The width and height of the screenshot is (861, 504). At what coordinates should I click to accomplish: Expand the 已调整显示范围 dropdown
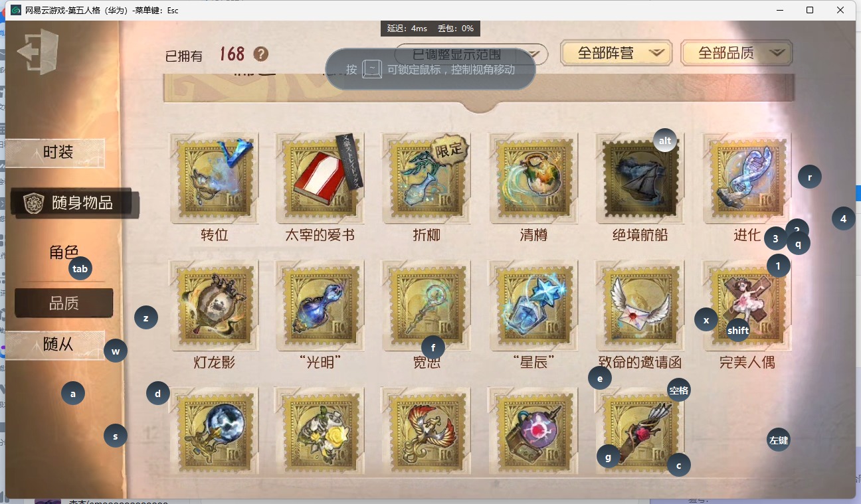tap(471, 54)
